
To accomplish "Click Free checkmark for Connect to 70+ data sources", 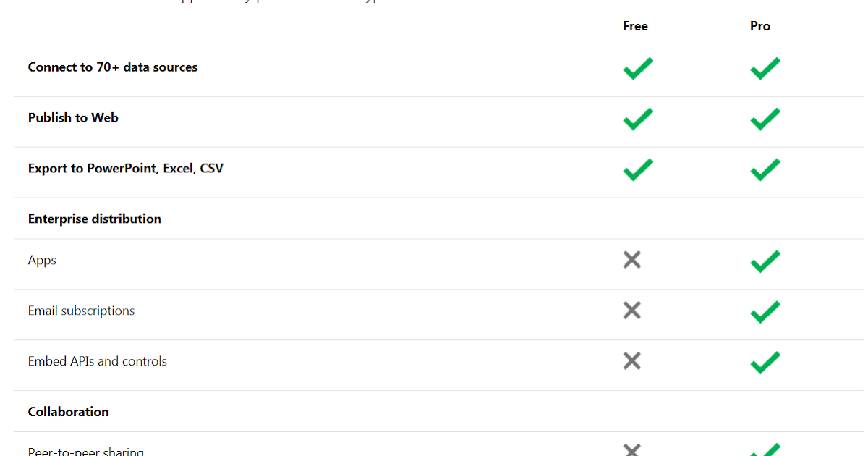I will [x=638, y=68].
